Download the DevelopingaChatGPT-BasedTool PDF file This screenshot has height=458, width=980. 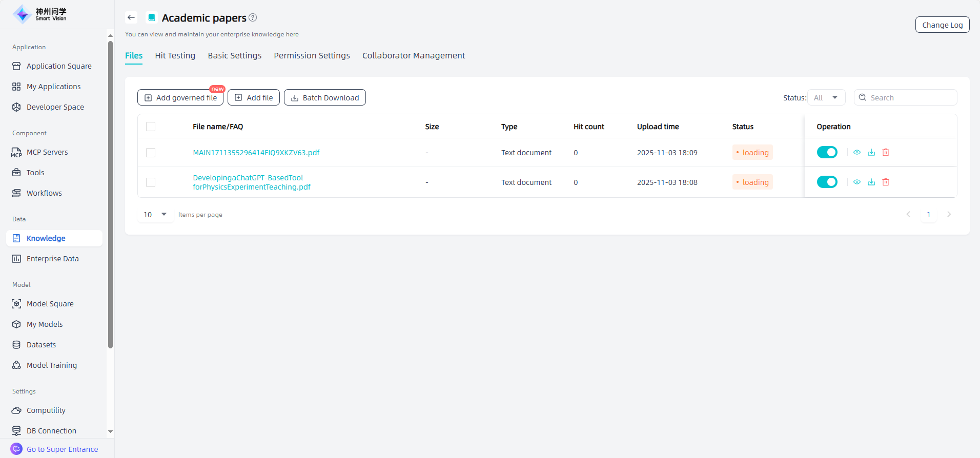pyautogui.click(x=871, y=182)
